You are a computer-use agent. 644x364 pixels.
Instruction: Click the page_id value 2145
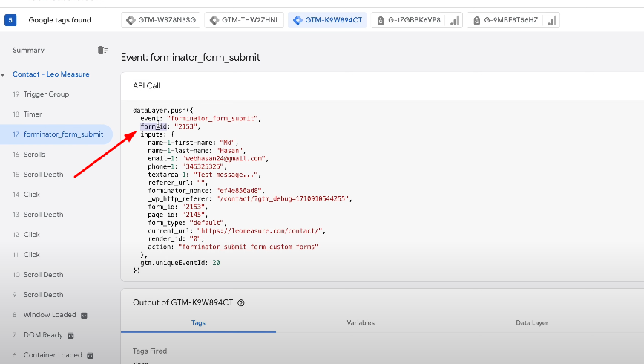pyautogui.click(x=194, y=215)
